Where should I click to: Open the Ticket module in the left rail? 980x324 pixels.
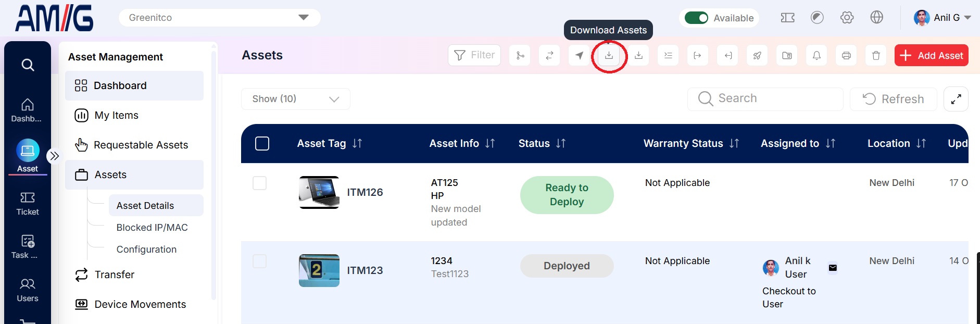pyautogui.click(x=28, y=204)
